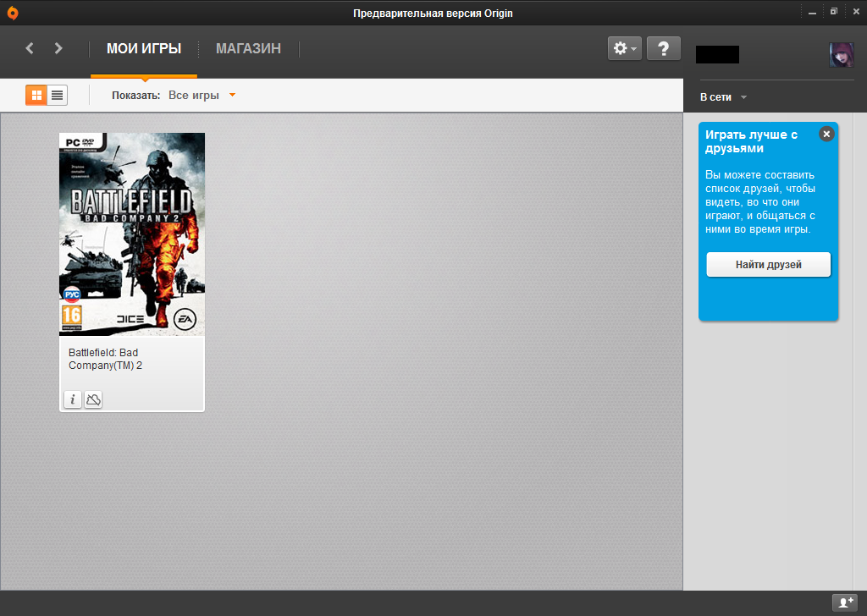The image size is (867, 616).
Task: Open game info with the i icon
Action: (x=73, y=399)
